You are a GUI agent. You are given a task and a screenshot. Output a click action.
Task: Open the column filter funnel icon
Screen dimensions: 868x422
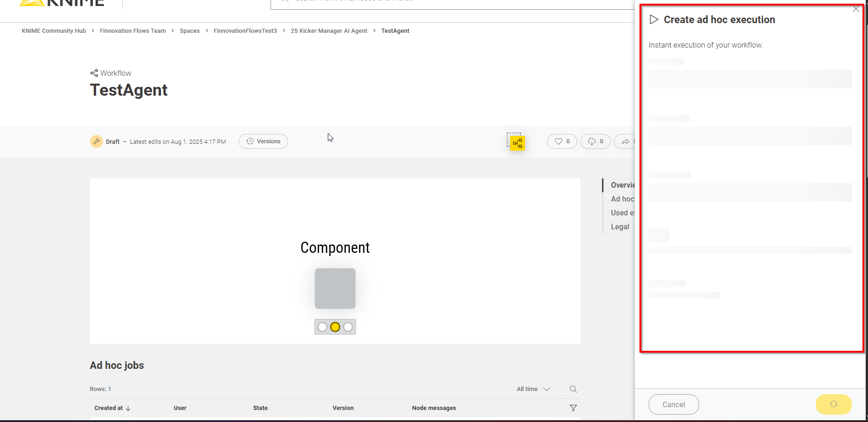[x=573, y=408]
